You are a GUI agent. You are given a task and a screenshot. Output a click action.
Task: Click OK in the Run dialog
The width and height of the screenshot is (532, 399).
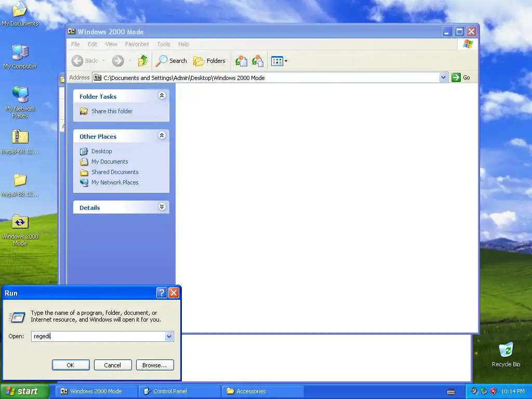71,365
